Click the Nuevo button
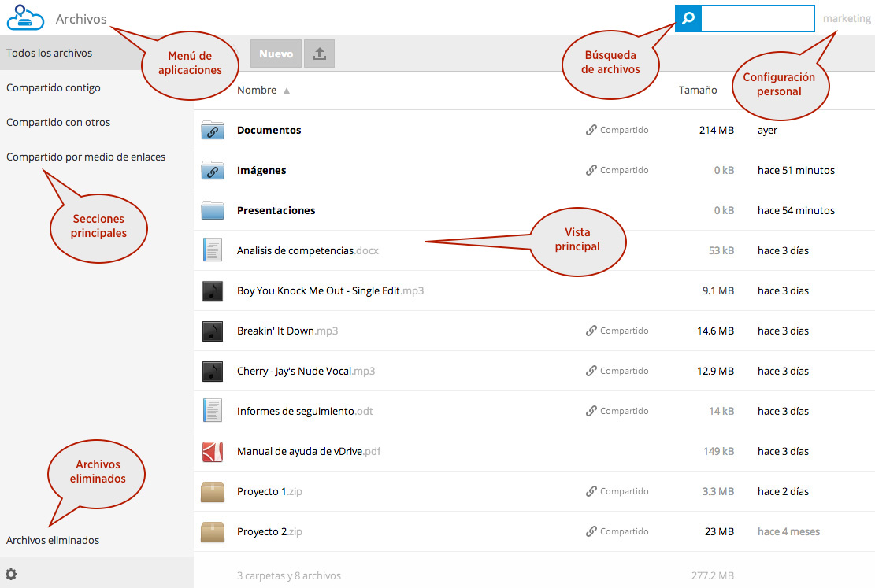This screenshot has height=588, width=875. (276, 54)
